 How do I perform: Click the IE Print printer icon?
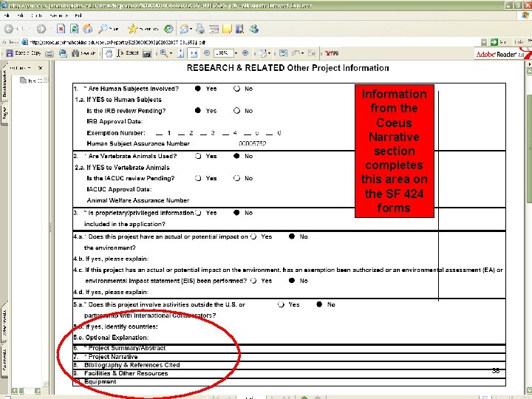200,29
